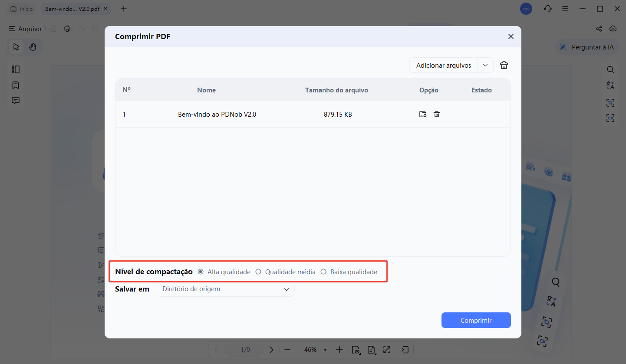Expand the Adicionar arquivos dropdown arrow

click(x=485, y=65)
